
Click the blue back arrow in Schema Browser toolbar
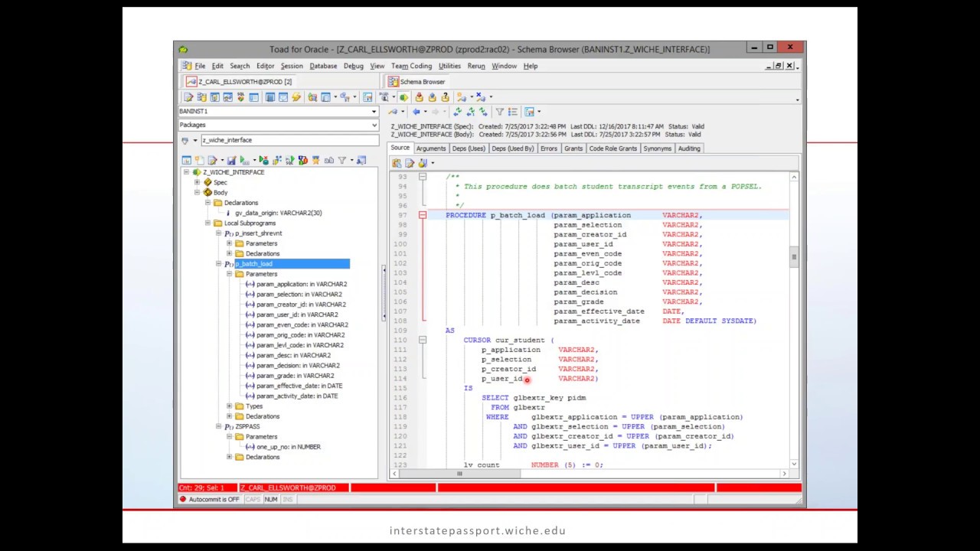pyautogui.click(x=416, y=112)
